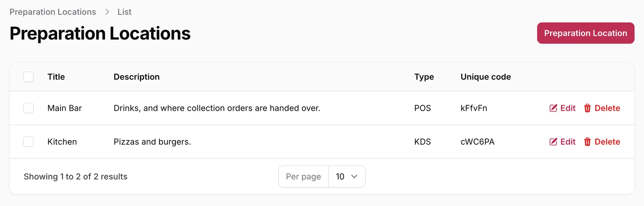Click the Unique code column header

pyautogui.click(x=486, y=77)
